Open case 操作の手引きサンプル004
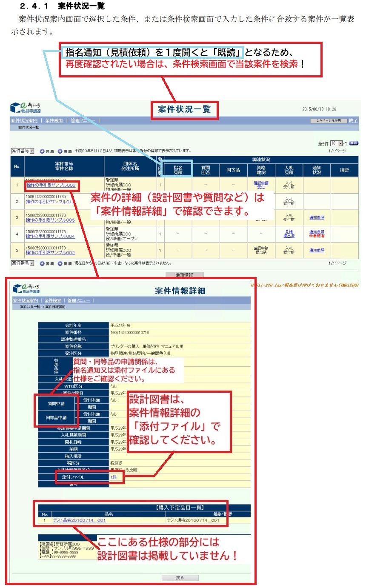Viewport: 366px width, 588px height. tap(50, 236)
